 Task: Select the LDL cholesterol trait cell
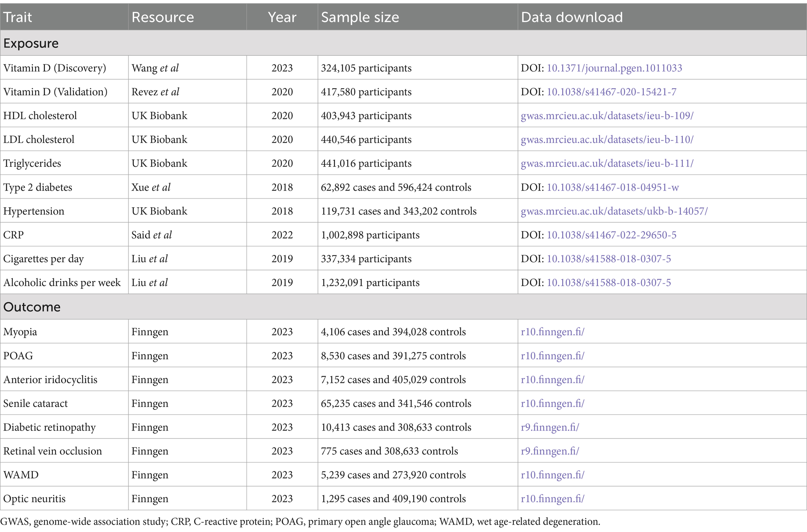pos(64,139)
